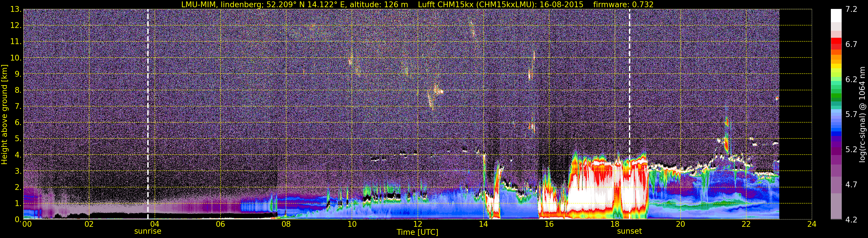The width and height of the screenshot is (868, 238).
Task: Click time axis tick label 04
Action: [x=154, y=224]
